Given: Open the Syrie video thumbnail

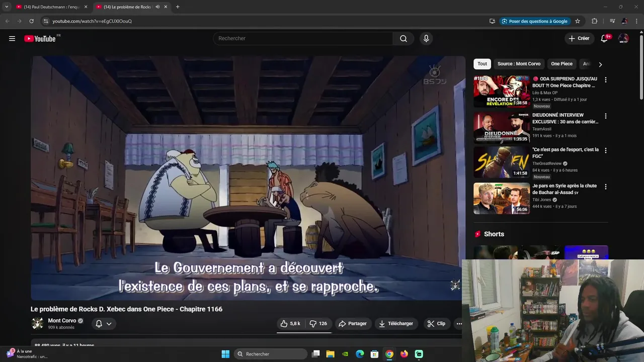Looking at the screenshot, I should click(502, 199).
